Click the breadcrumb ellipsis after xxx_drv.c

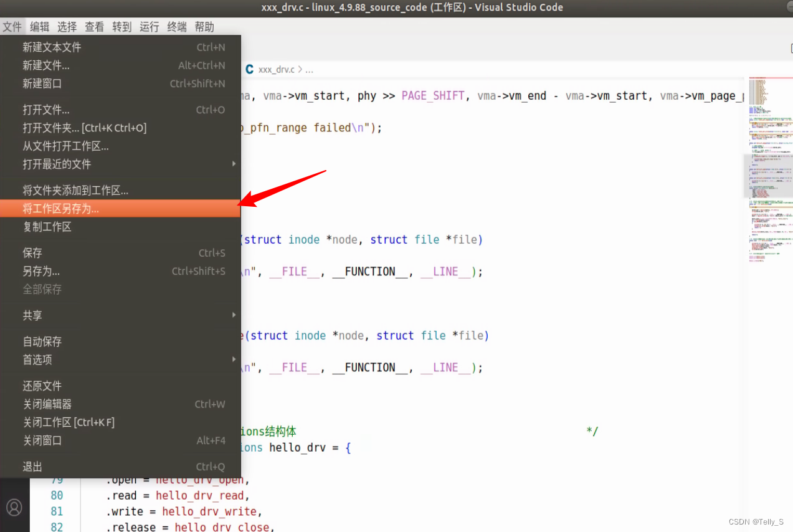tap(310, 70)
